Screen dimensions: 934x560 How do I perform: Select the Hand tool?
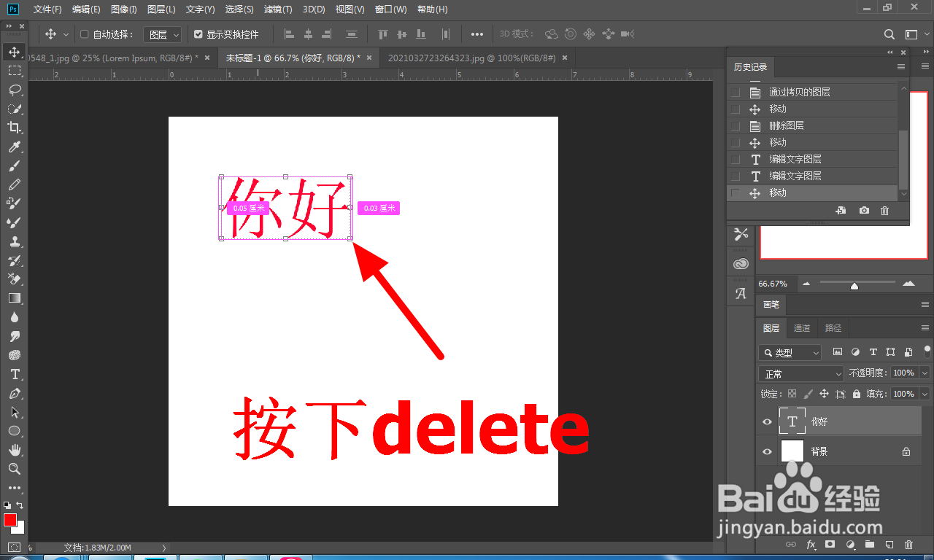[x=14, y=450]
